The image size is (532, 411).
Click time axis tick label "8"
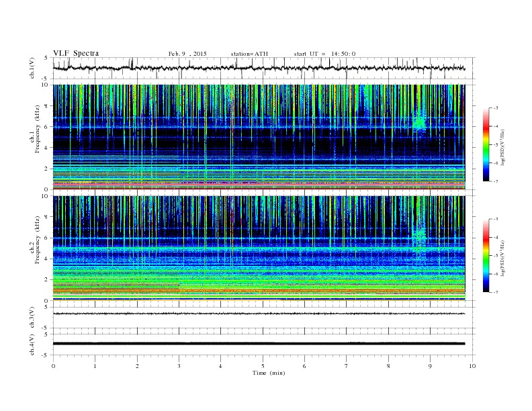[388, 366]
